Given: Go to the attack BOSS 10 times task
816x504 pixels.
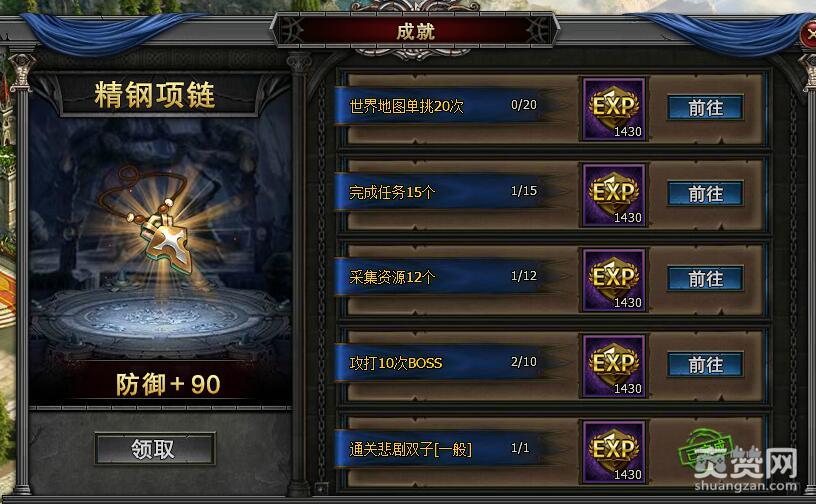Looking at the screenshot, I should pos(705,365).
